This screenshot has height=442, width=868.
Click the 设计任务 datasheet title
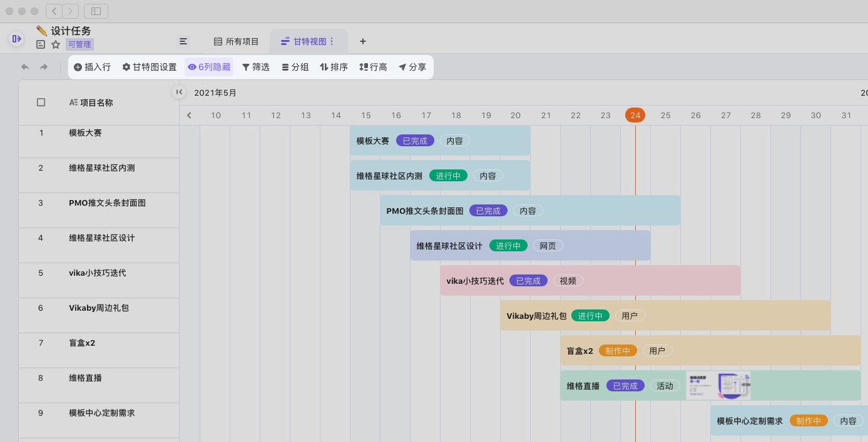(x=71, y=31)
